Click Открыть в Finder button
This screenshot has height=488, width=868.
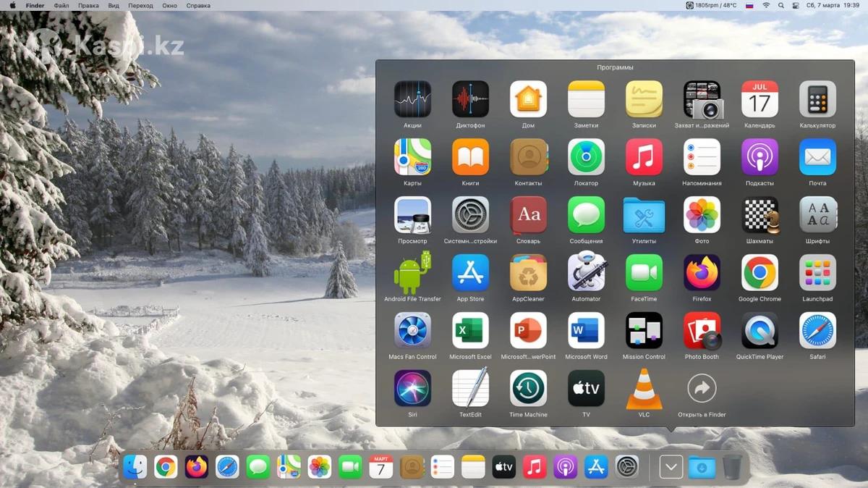click(x=702, y=390)
